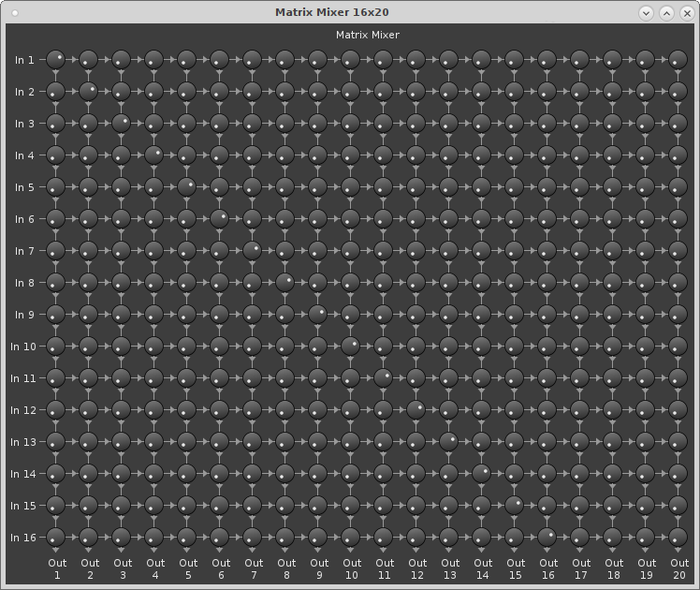Click the In 15 to Out 8 knob

[284, 505]
